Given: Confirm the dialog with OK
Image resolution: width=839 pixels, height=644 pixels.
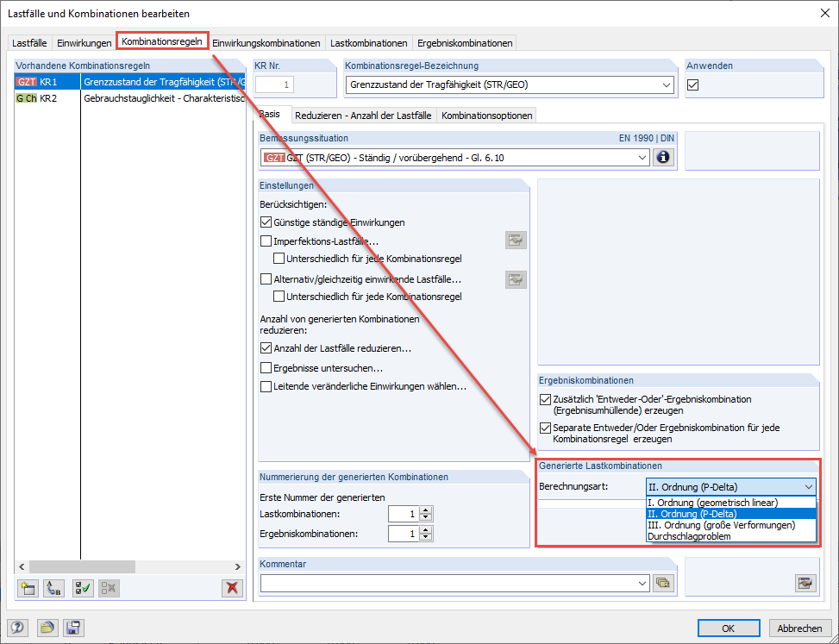Looking at the screenshot, I should pyautogui.click(x=729, y=628).
